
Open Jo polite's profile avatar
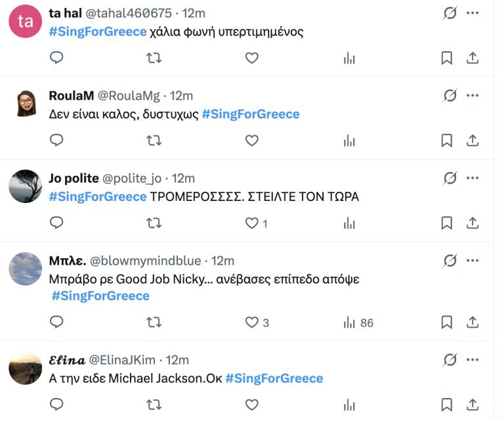coord(26,186)
